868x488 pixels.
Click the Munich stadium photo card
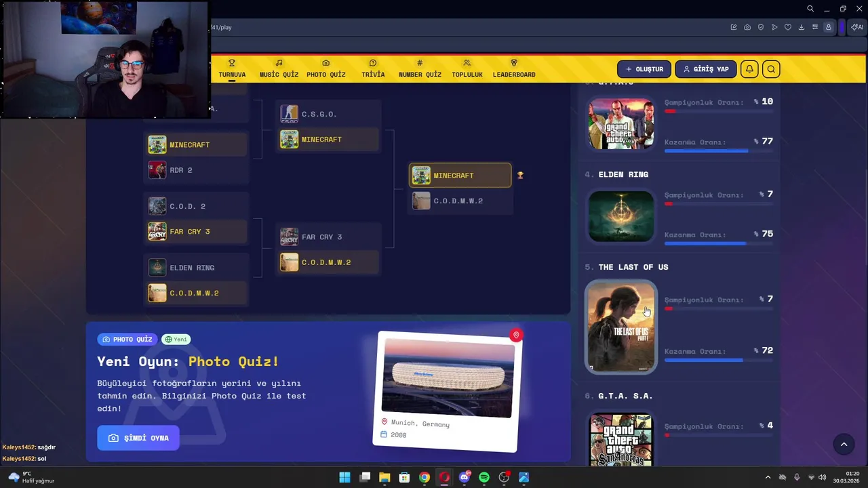(x=448, y=392)
